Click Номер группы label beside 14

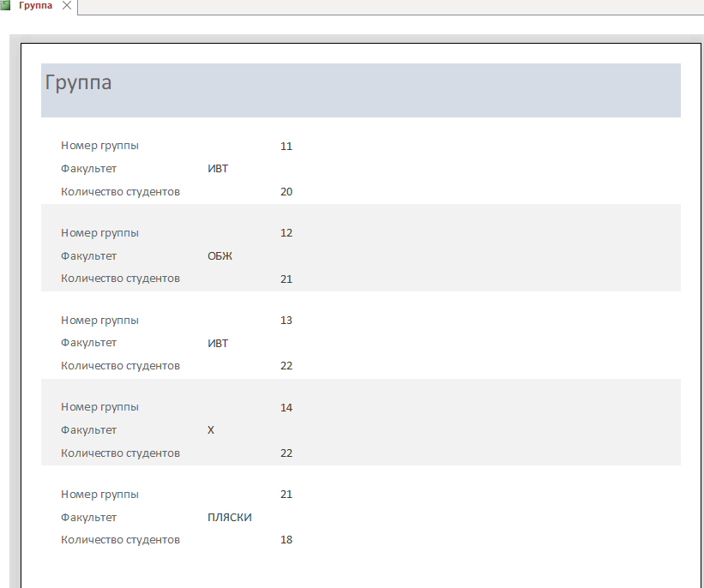pos(99,407)
